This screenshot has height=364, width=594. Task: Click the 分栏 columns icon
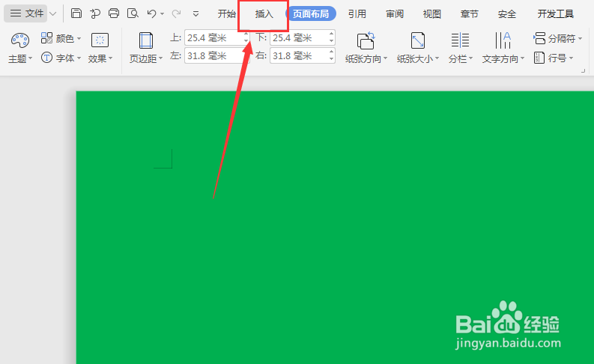pos(460,40)
